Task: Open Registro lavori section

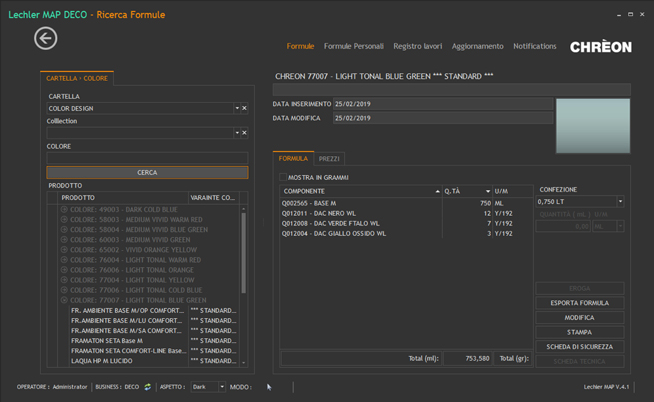Action: [x=418, y=46]
